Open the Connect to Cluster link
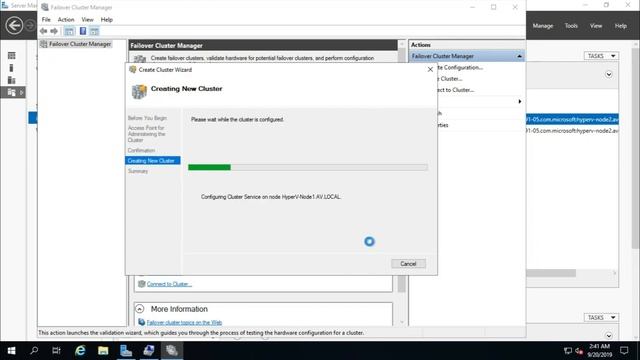This screenshot has height=360, width=640. [169, 284]
